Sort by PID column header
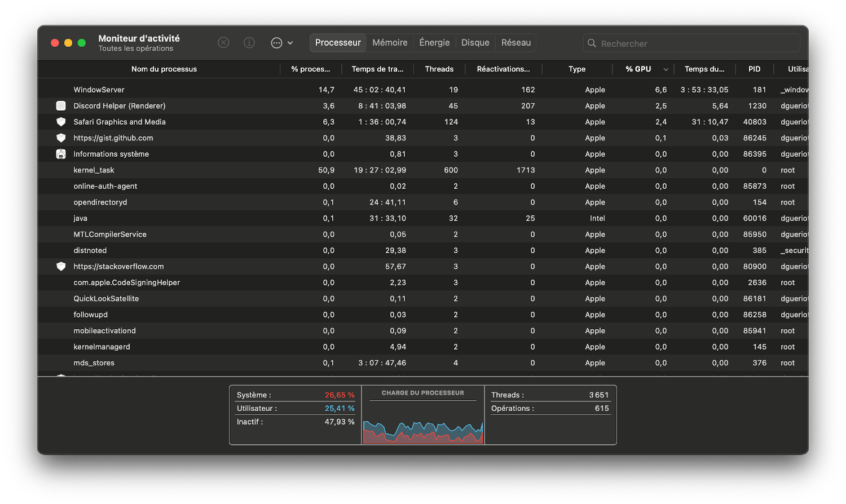The image size is (846, 504). coord(755,69)
